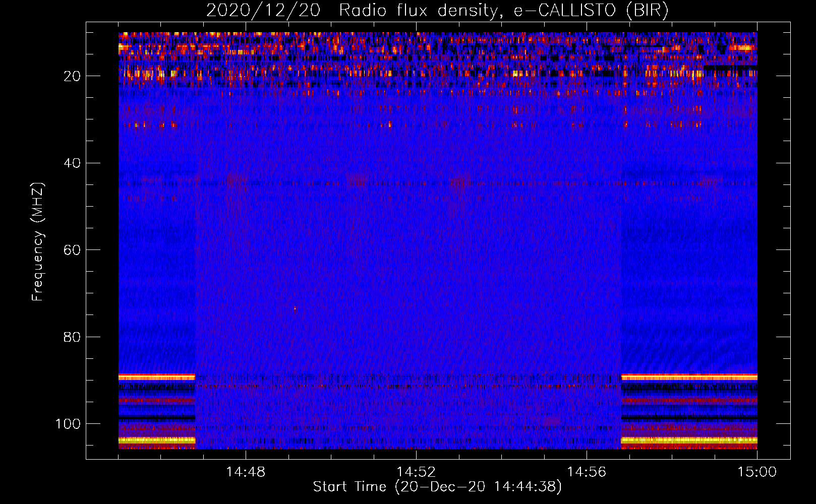Click the 80 frequency tick label

(x=73, y=337)
